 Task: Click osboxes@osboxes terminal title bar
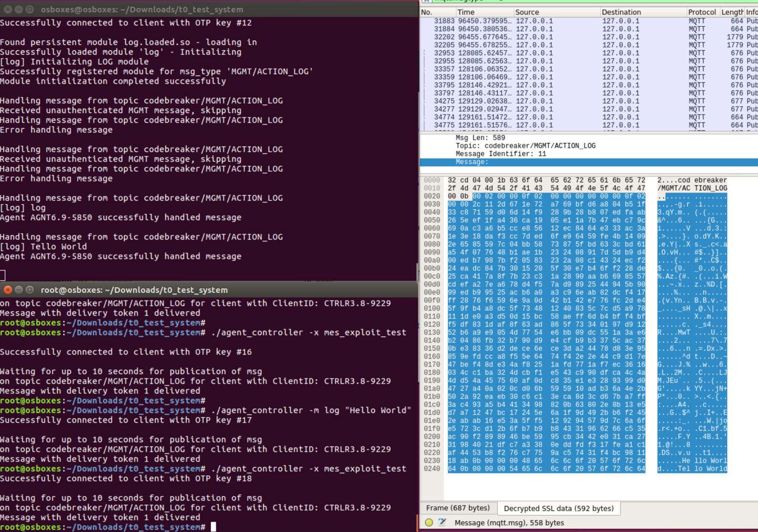pos(209,9)
